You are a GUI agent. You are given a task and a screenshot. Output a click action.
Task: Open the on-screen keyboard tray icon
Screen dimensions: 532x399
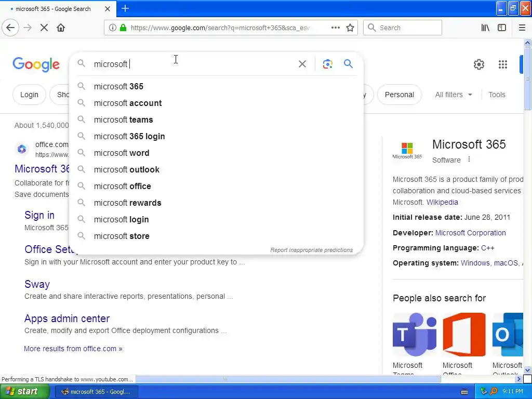[464, 392]
